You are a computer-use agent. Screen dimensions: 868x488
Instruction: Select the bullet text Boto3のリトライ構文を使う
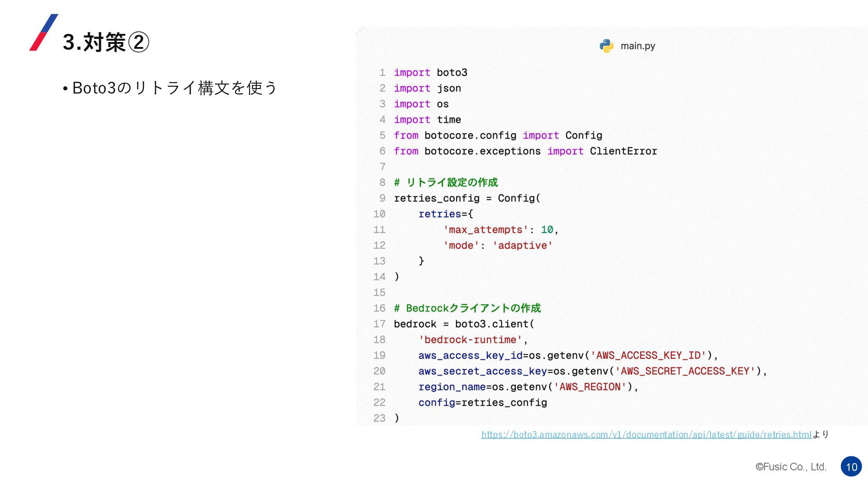pyautogui.click(x=175, y=88)
